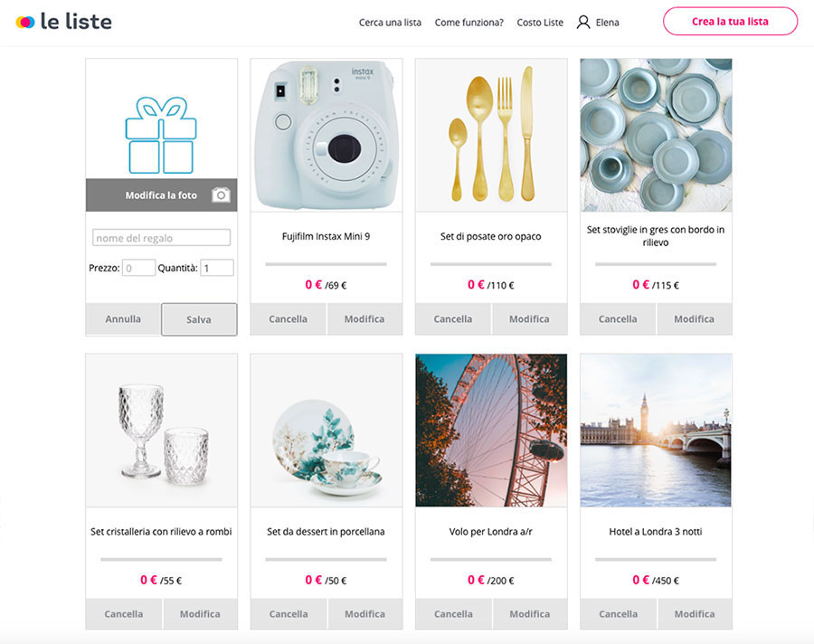Click inside the nome del regalo field
Viewport: 814px width, 644px height.
pos(162,237)
